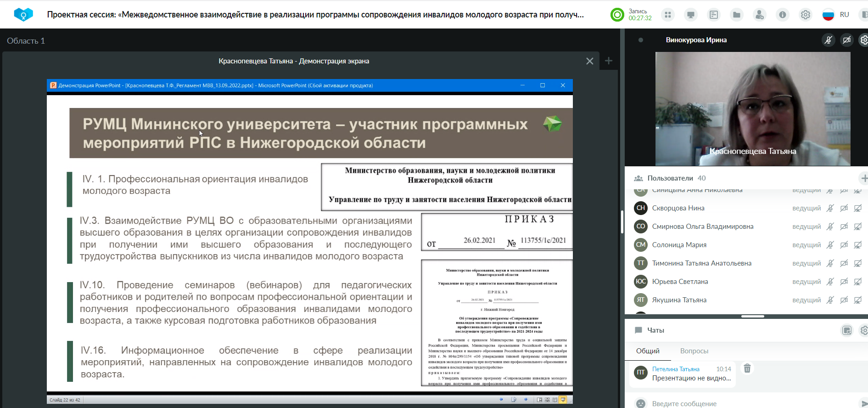
Task: Open the layout grid icon in top toolbar
Action: 668,15
